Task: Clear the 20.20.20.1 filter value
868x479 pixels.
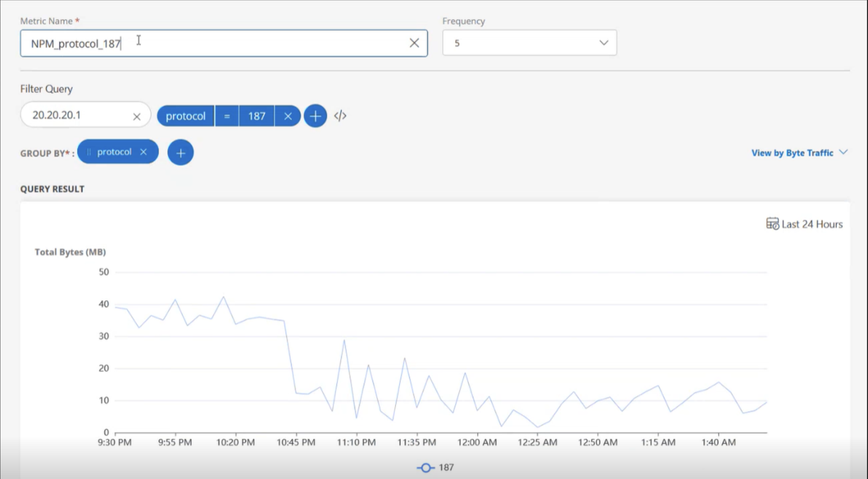Action: pos(136,117)
